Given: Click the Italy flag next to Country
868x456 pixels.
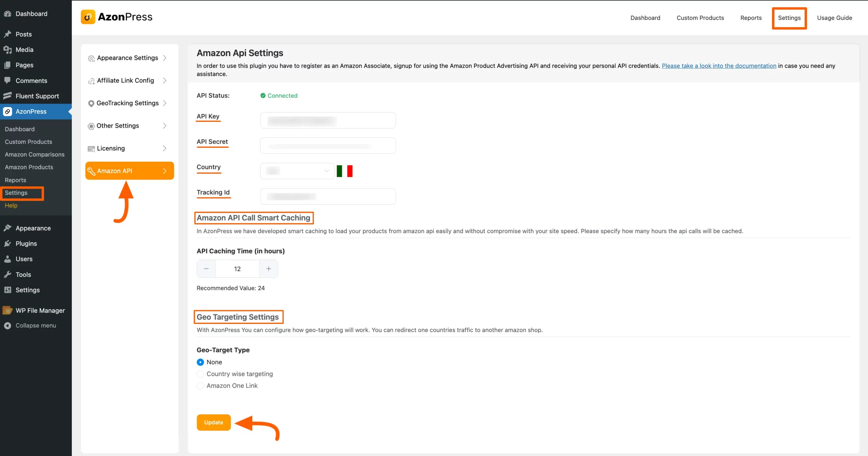Looking at the screenshot, I should [x=344, y=171].
